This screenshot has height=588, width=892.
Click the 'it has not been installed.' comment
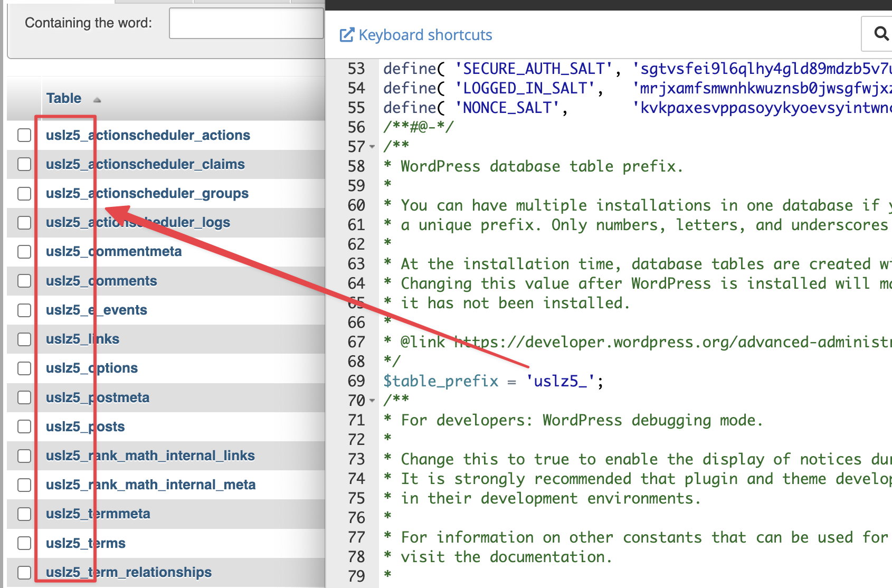pyautogui.click(x=515, y=303)
